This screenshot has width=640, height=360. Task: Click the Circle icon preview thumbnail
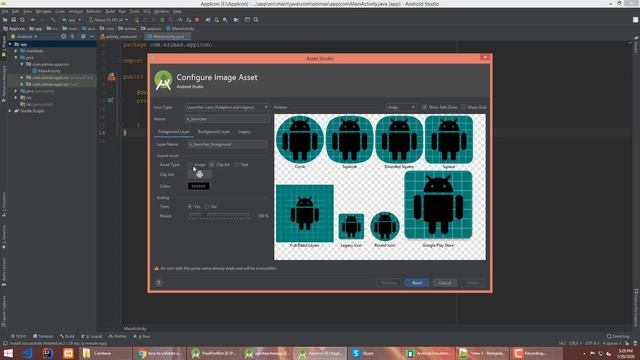click(300, 139)
